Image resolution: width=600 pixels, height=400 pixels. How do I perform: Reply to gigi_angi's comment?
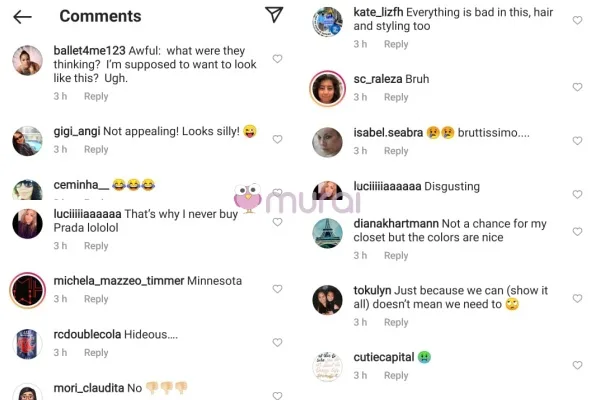96,150
